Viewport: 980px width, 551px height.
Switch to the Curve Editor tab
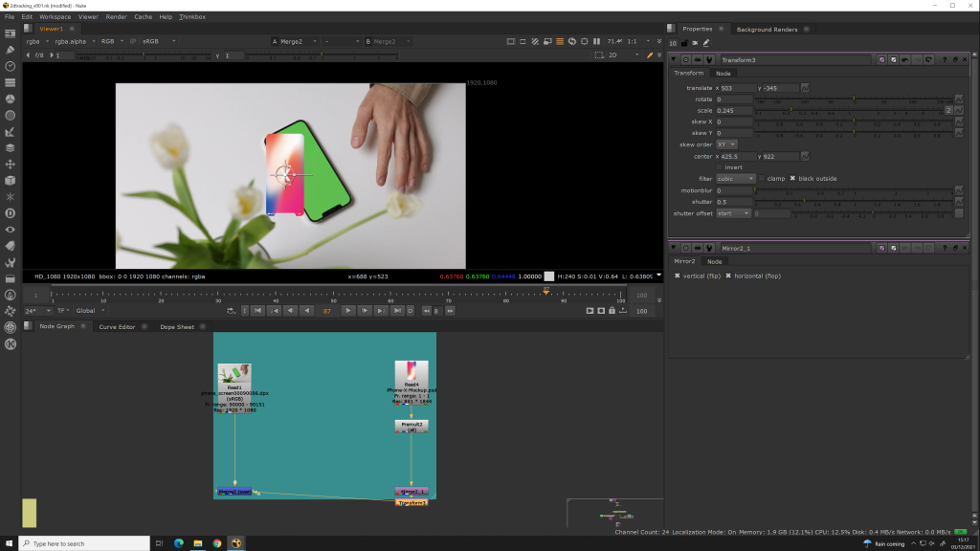tap(117, 327)
